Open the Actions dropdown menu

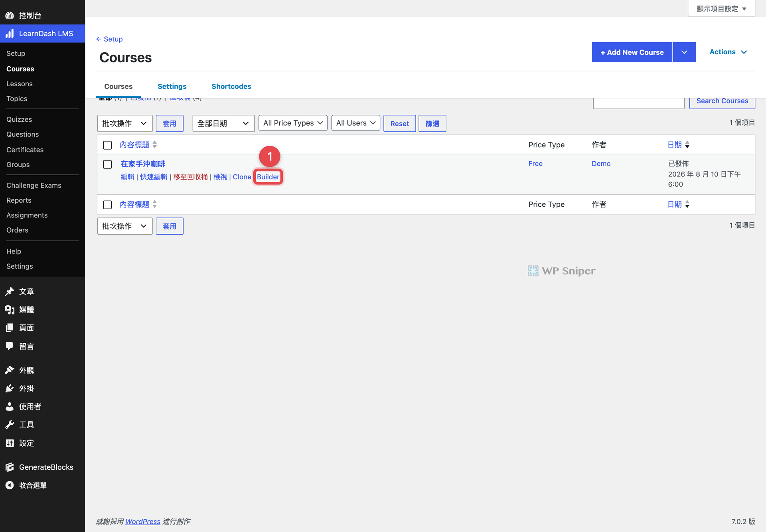click(728, 52)
